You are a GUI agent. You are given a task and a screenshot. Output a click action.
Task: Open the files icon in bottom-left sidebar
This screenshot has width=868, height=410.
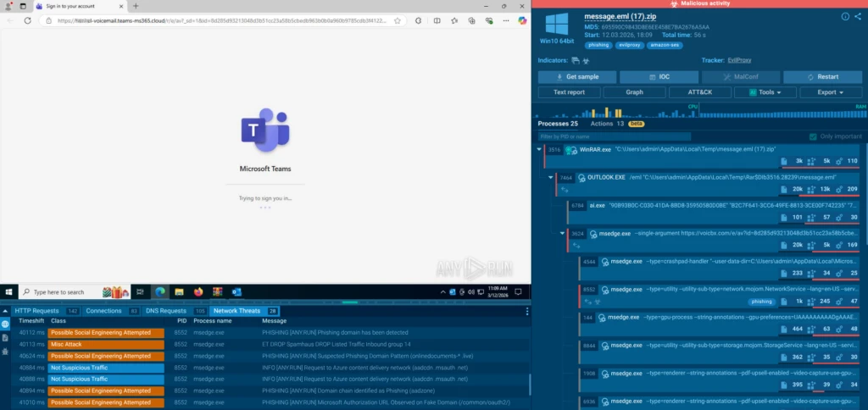pyautogui.click(x=6, y=338)
